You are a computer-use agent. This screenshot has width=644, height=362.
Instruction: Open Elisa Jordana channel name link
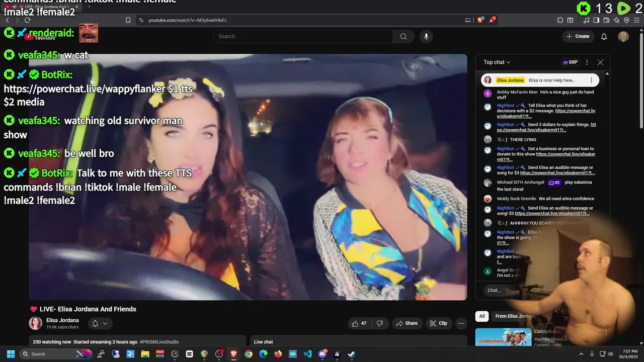click(x=62, y=320)
